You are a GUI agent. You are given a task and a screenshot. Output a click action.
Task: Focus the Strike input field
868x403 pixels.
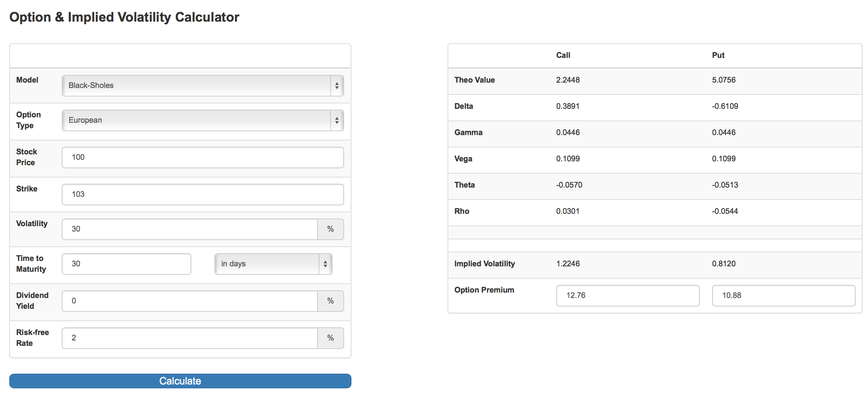[x=203, y=194]
